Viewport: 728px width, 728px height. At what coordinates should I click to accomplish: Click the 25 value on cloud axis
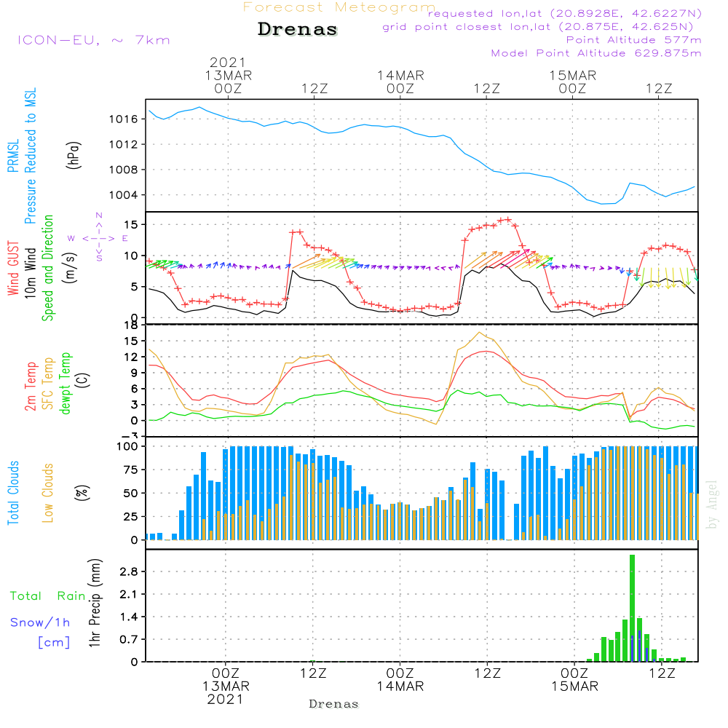[131, 516]
